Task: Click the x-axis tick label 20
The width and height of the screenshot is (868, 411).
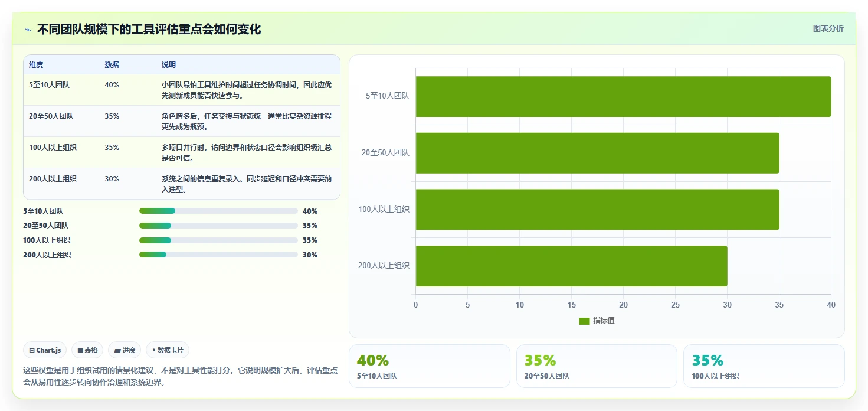Action: (623, 305)
